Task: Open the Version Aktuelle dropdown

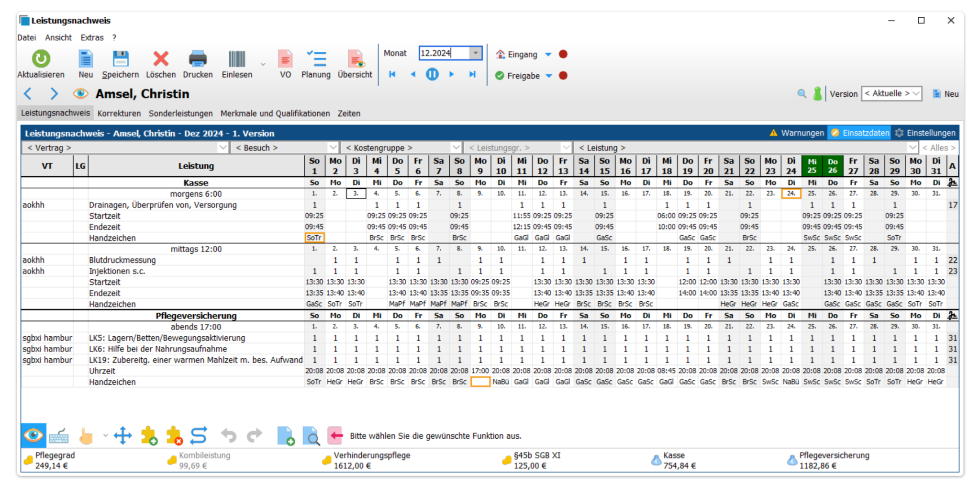Action: 891,94
